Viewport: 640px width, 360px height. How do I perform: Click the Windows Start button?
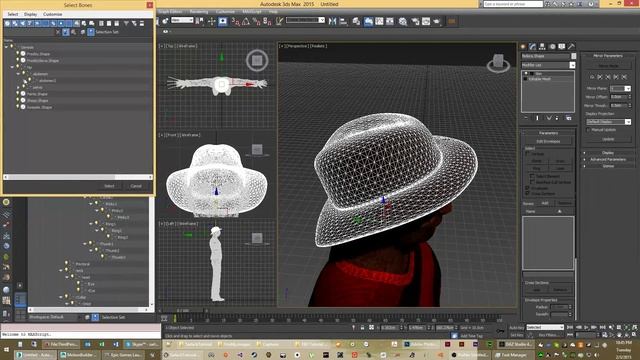[6, 350]
